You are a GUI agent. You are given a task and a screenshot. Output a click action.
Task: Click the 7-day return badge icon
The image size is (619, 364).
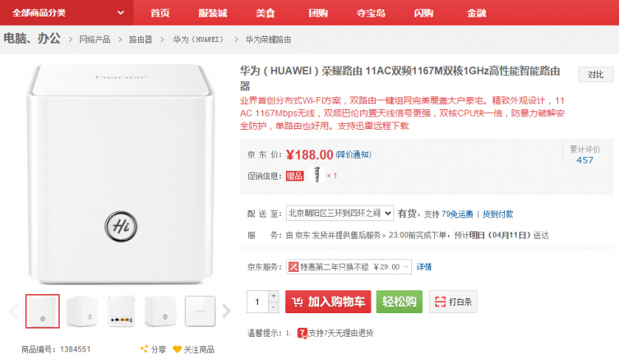302,333
